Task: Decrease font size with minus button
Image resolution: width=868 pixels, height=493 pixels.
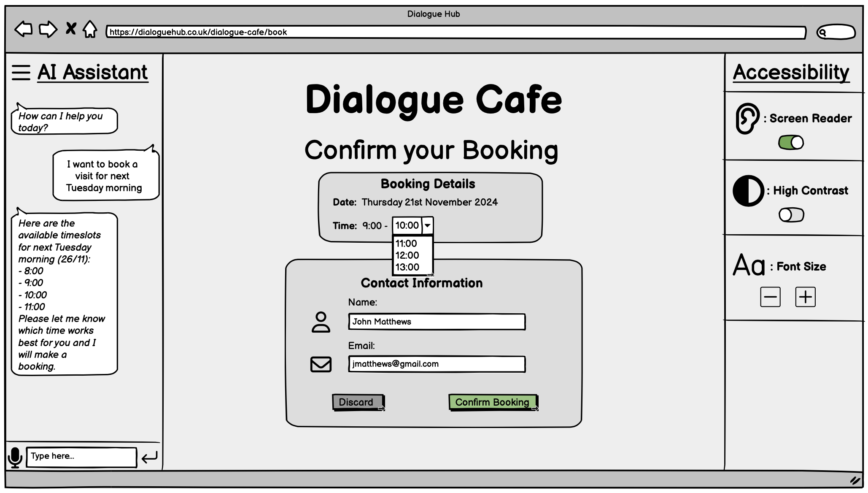Action: [x=770, y=297]
